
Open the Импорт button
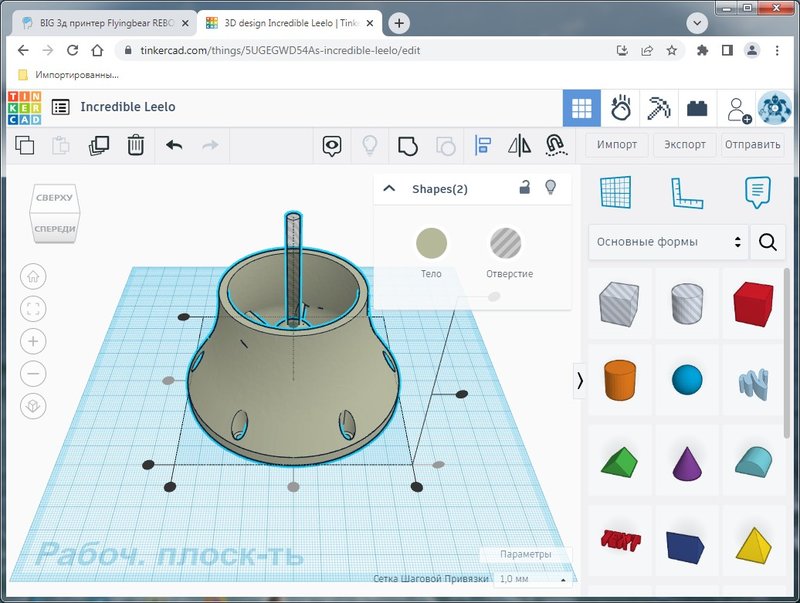(x=617, y=145)
